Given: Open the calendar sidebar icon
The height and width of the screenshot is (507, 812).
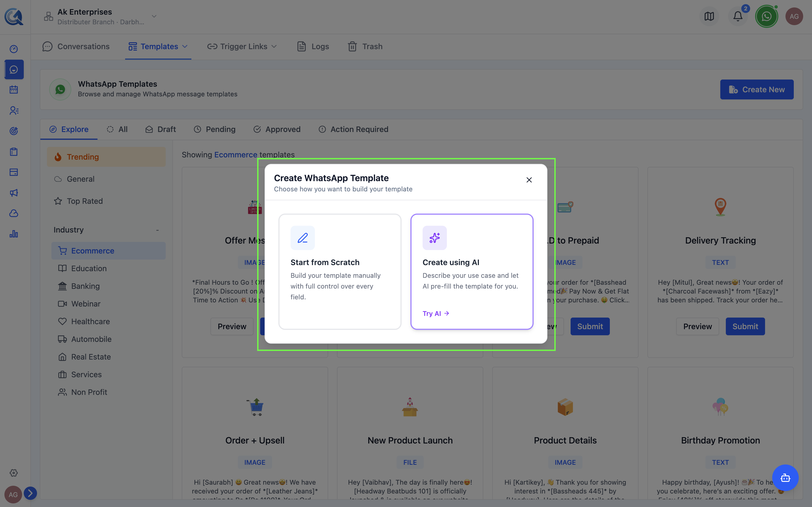Looking at the screenshot, I should coord(14,90).
